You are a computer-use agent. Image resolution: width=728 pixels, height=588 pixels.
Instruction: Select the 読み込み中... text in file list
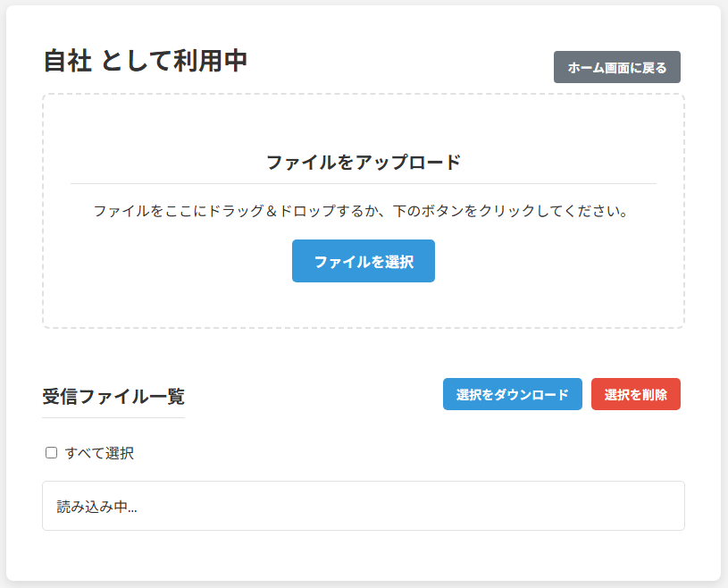click(97, 507)
